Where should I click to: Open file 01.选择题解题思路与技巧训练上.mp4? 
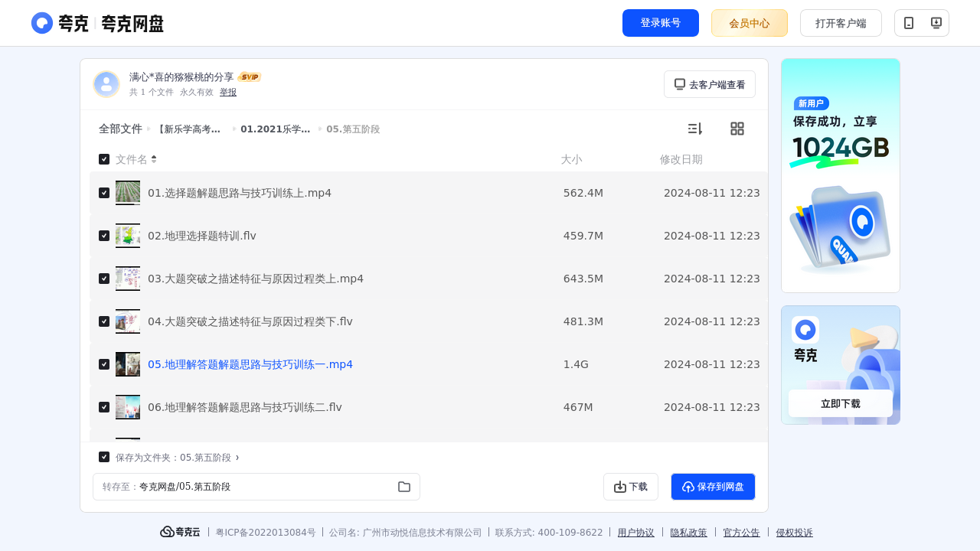click(x=240, y=193)
